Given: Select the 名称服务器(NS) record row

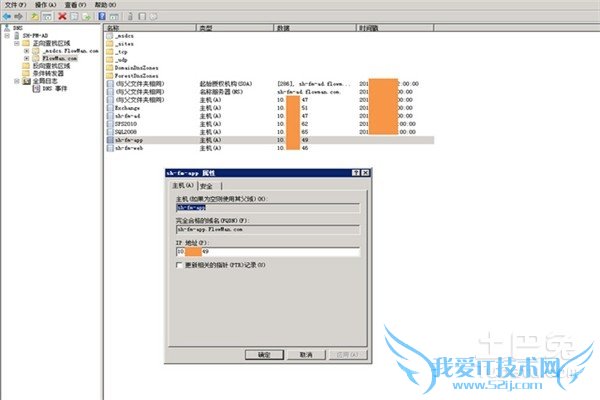Looking at the screenshot, I should pos(270,92).
